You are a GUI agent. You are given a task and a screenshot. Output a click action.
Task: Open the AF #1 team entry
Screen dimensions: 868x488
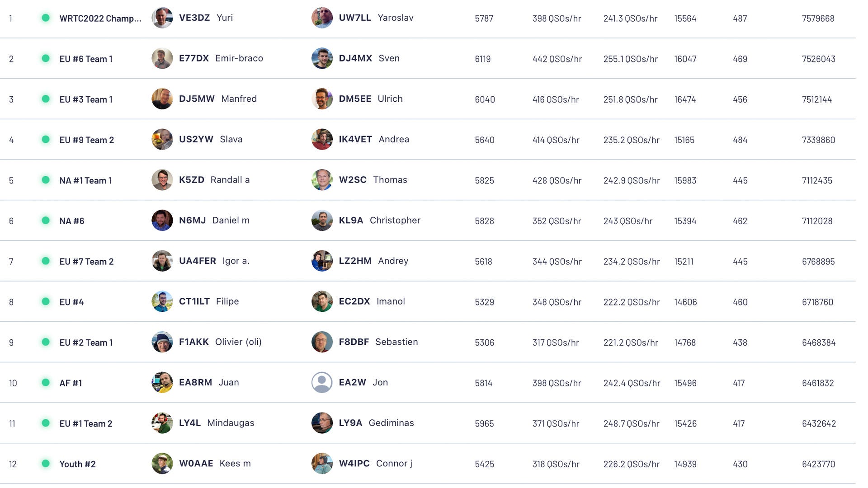[71, 383]
